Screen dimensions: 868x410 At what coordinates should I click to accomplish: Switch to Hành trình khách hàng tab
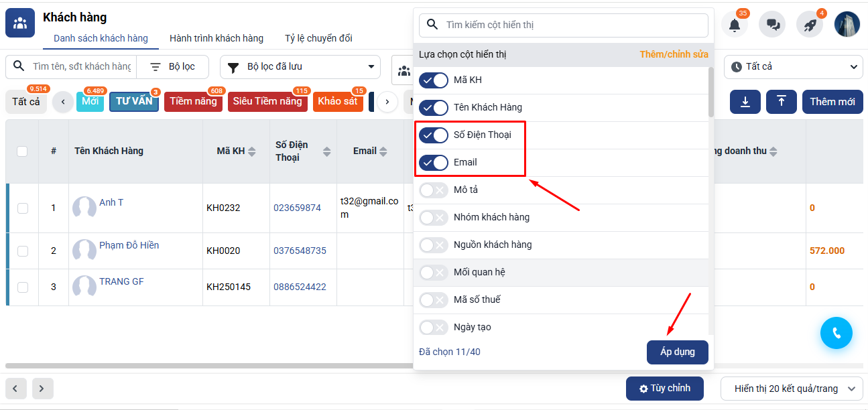pos(216,38)
